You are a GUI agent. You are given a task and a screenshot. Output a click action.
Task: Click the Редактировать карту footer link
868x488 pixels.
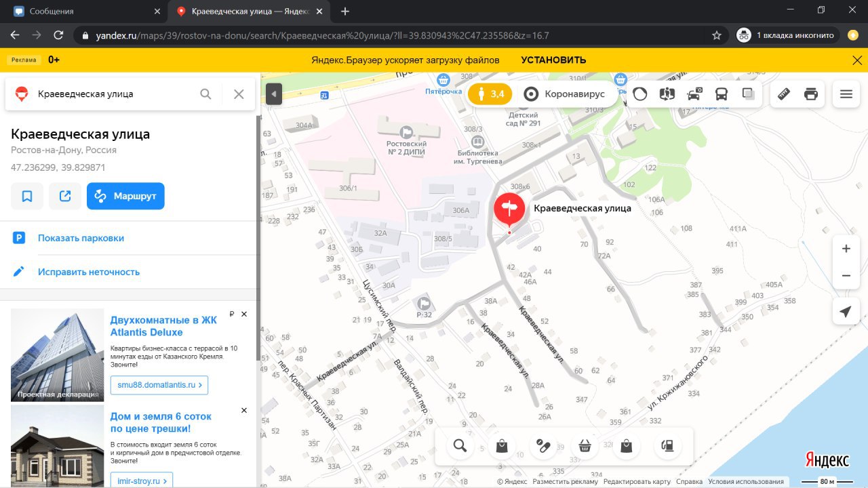point(637,482)
